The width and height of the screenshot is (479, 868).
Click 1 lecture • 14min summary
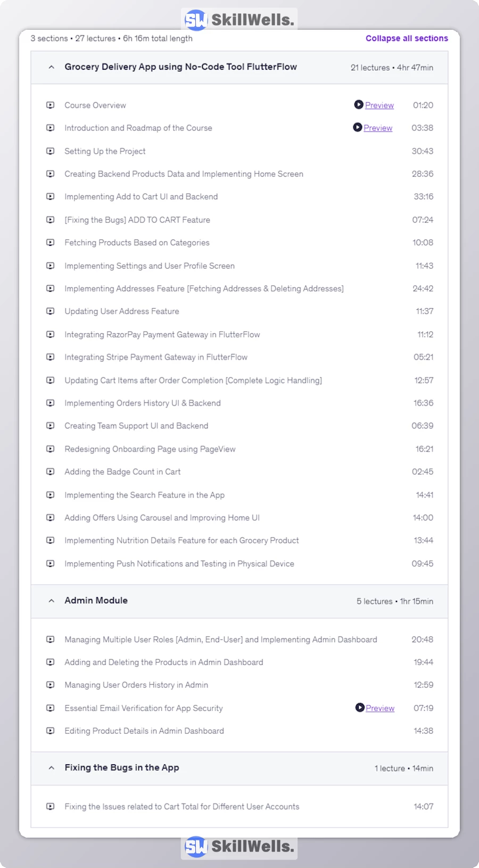coord(404,768)
